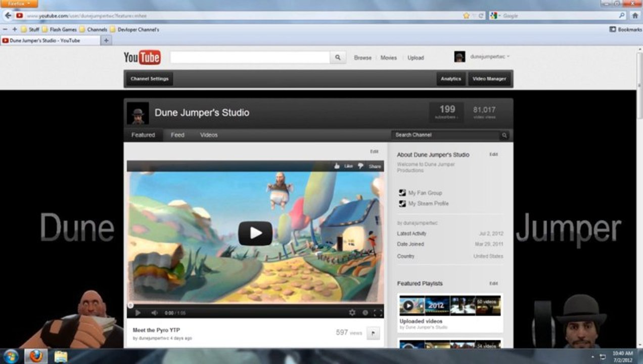Open a new tab with the plus button
The height and width of the screenshot is (364, 643).
click(106, 40)
